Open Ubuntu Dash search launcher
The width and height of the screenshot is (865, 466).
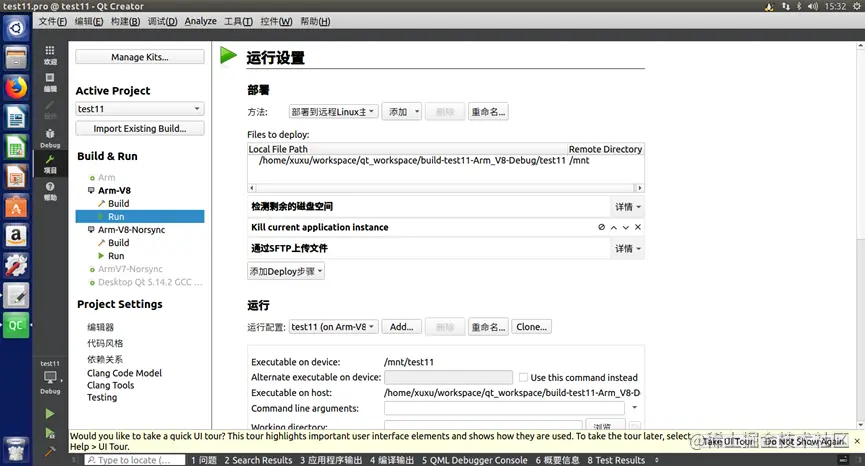[15, 28]
